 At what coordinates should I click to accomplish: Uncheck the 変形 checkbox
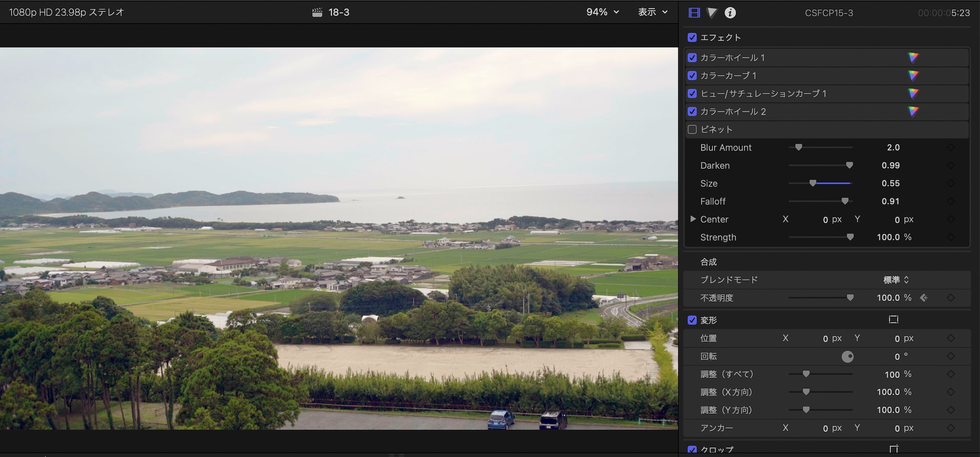tap(692, 320)
